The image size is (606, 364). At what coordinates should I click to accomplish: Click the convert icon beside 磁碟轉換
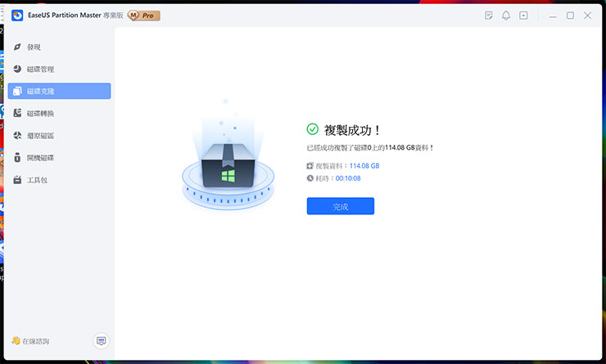(x=17, y=113)
